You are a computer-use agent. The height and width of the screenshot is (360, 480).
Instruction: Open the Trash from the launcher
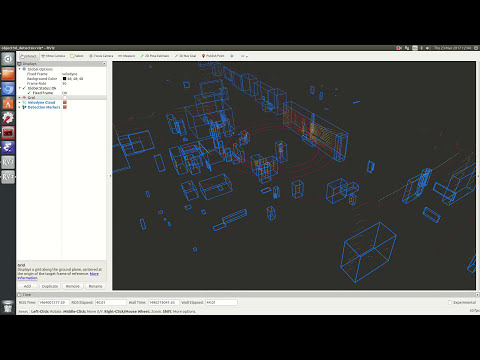(8, 307)
